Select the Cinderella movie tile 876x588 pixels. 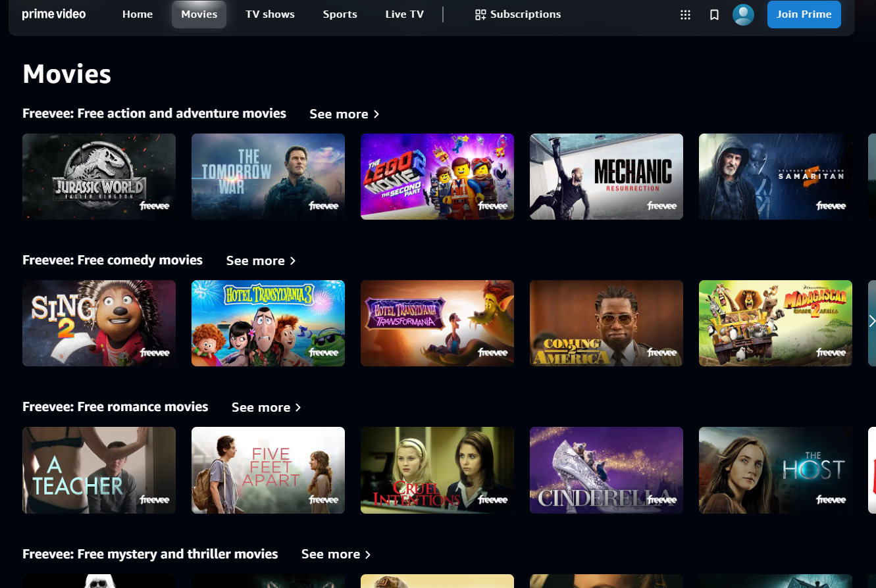click(x=606, y=470)
